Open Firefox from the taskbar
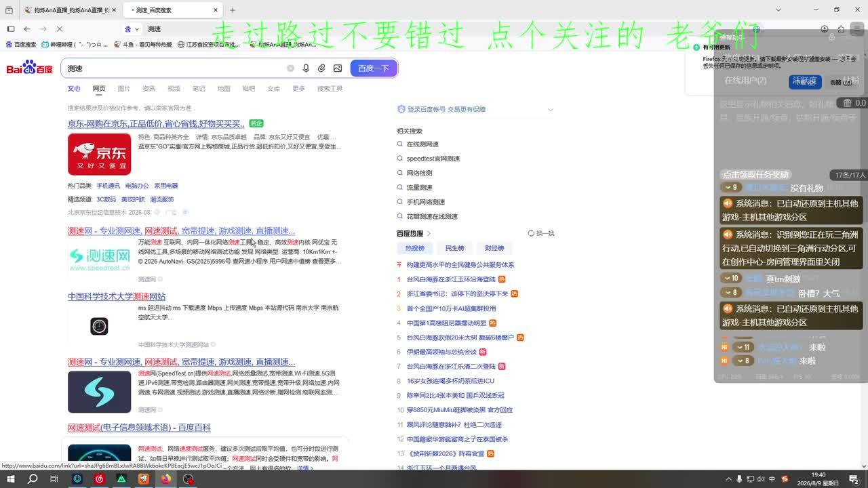 (165, 479)
